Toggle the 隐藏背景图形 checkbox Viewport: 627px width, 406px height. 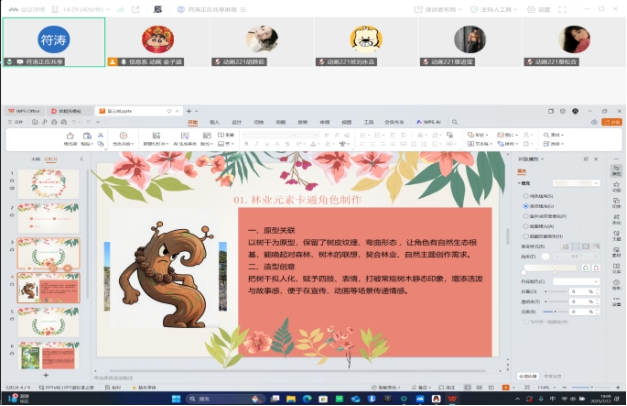(526, 235)
